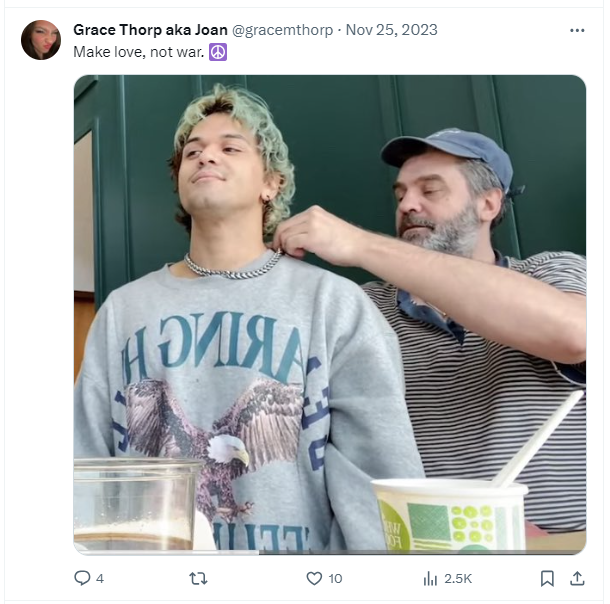This screenshot has width=610, height=604.
Task: Open view analytics bar chart icon
Action: (430, 578)
